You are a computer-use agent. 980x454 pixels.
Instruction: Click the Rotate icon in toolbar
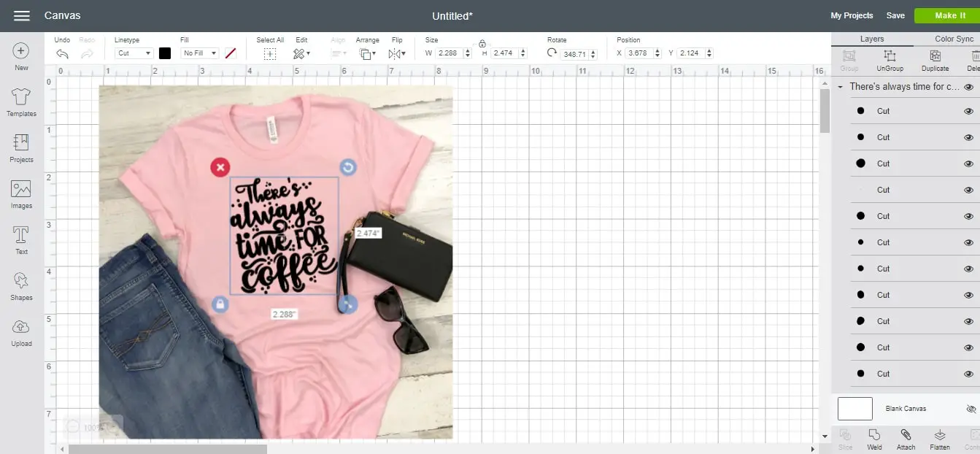click(x=552, y=53)
